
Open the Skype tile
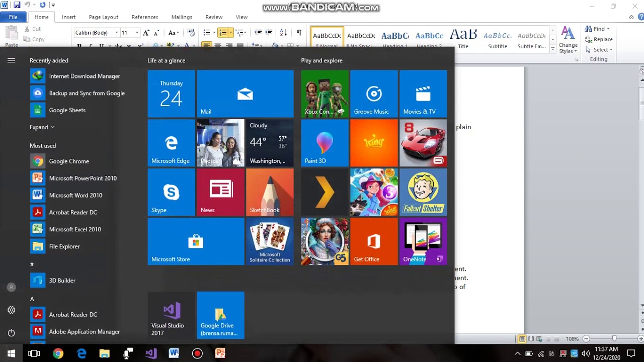tap(171, 192)
